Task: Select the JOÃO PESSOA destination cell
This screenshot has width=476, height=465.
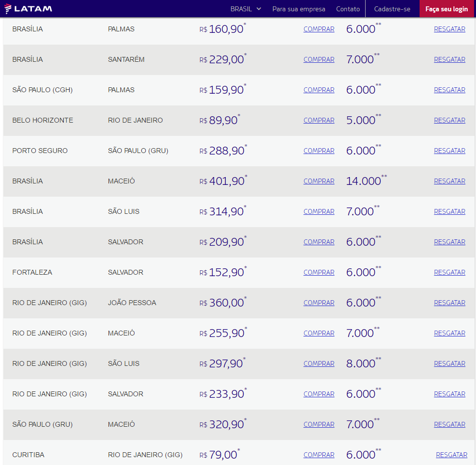Action: (x=132, y=303)
